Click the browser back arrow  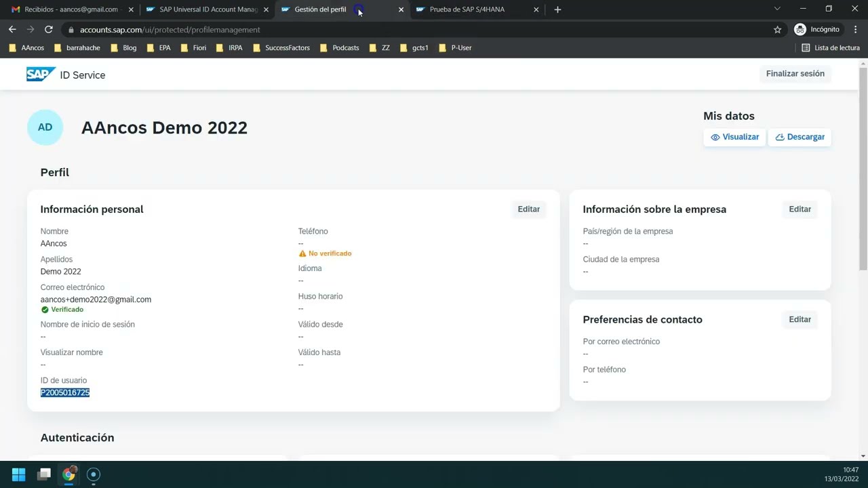click(x=12, y=30)
